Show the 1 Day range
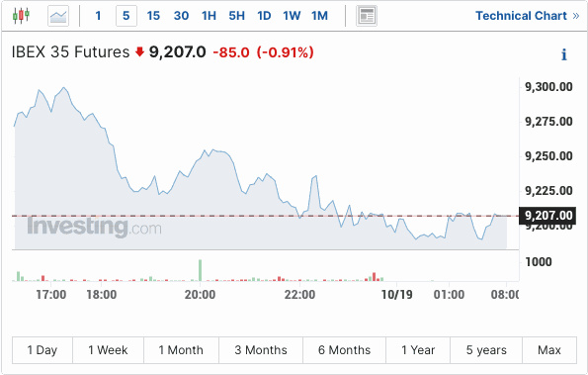Image resolution: width=588 pixels, height=375 pixels. [42, 350]
